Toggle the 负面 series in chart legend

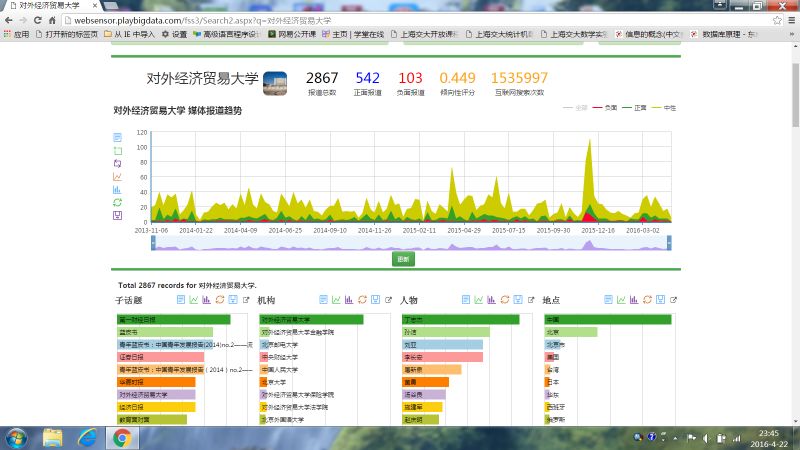604,106
